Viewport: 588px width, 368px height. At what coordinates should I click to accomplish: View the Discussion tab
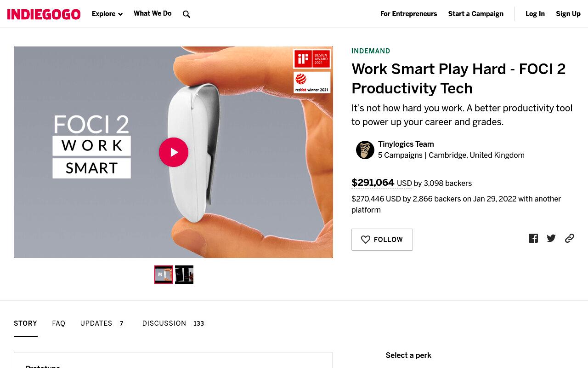174,323
